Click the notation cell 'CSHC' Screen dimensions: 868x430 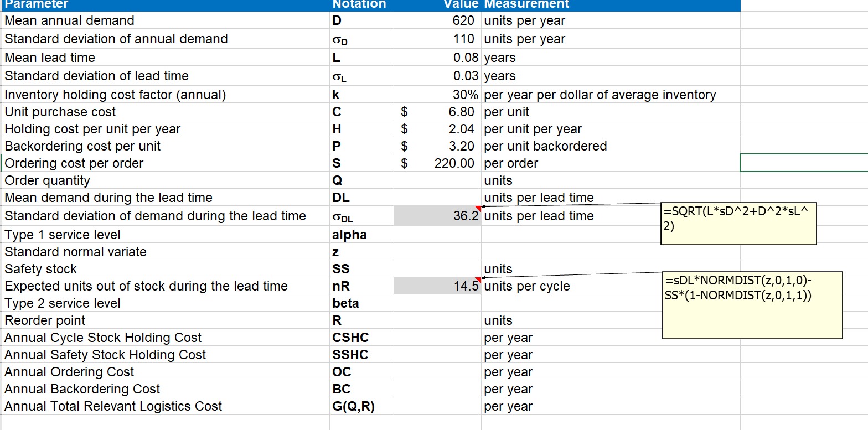(361, 338)
